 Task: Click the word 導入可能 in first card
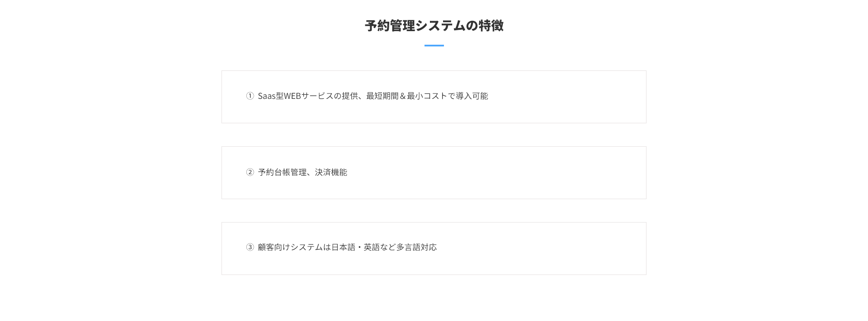tap(472, 96)
